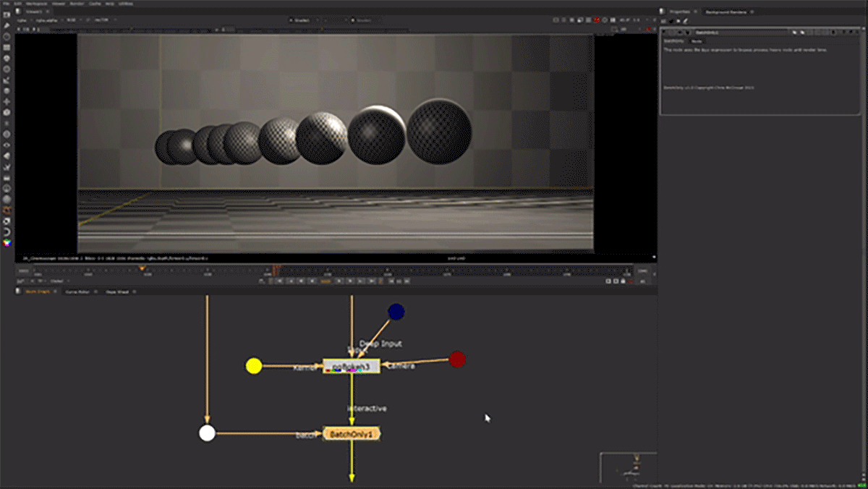
Task: Click the white batch input dot
Action: (207, 433)
